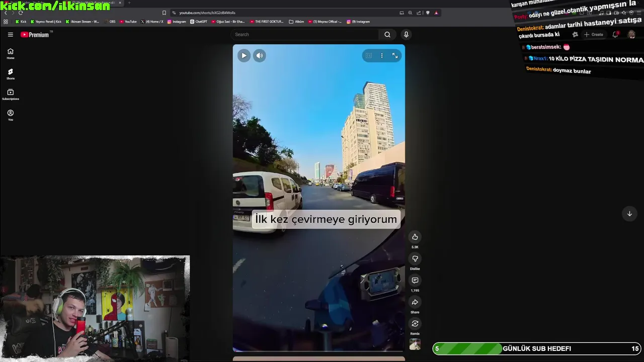Open the Oğuz Sasi bookmark
The image size is (644, 362).
[228, 22]
